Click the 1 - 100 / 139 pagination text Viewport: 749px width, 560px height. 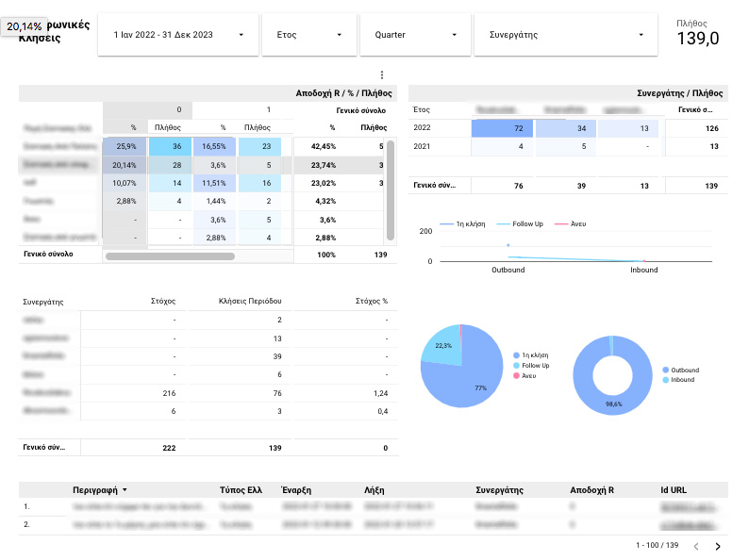[657, 545]
